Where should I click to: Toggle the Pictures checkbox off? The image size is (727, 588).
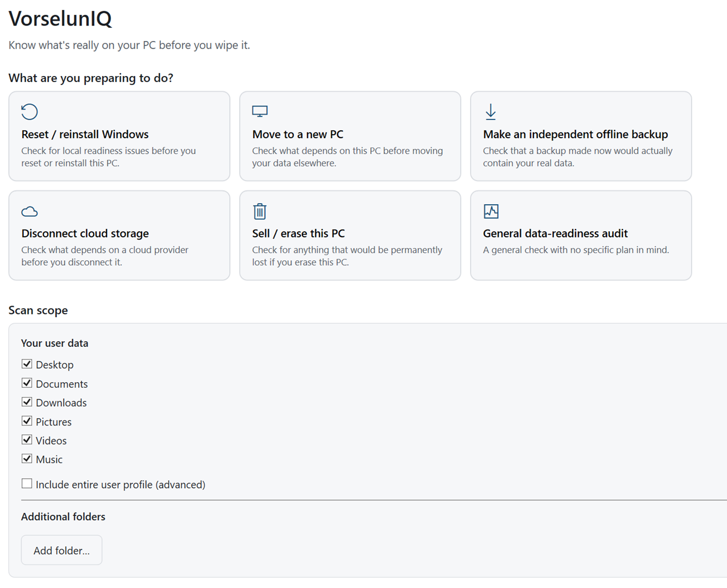pos(27,421)
